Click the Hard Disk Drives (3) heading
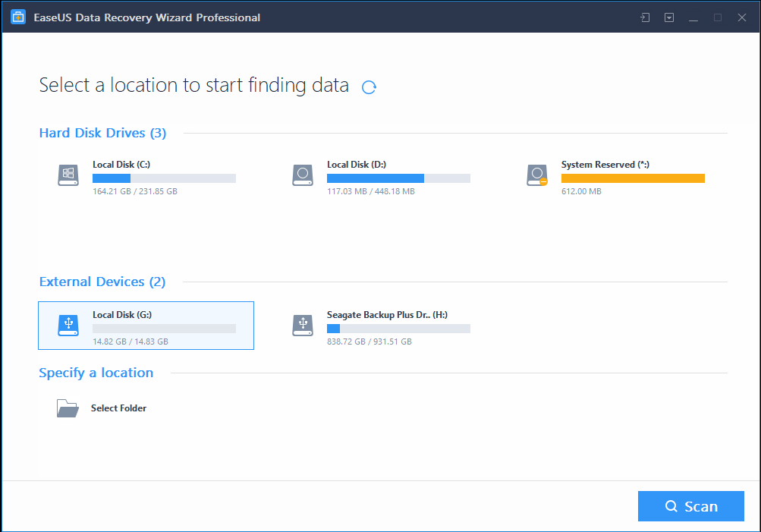Viewport: 761px width, 532px height. (103, 133)
